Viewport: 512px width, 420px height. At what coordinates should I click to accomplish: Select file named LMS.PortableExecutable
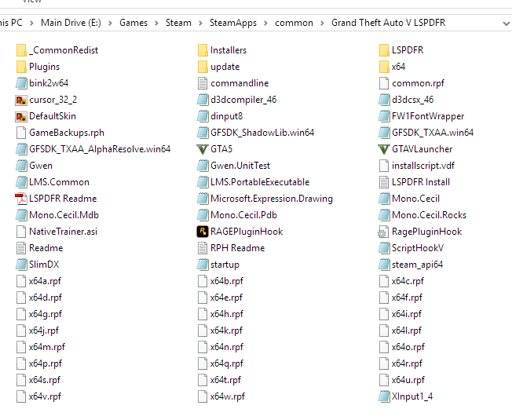pos(260,182)
